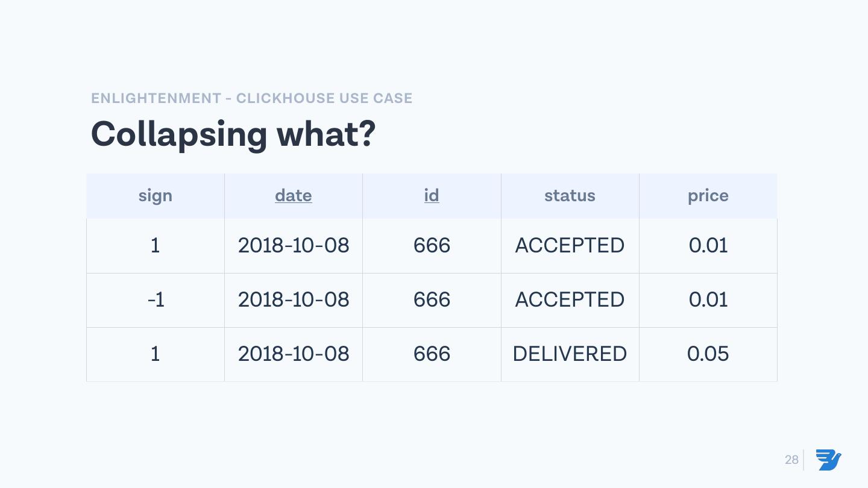Click the date cell in the DELIVERED row
This screenshot has width=868, height=488.
click(294, 354)
